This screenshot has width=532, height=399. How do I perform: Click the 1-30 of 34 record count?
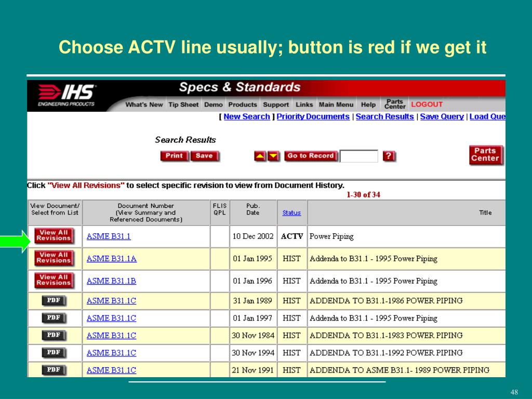(x=363, y=195)
